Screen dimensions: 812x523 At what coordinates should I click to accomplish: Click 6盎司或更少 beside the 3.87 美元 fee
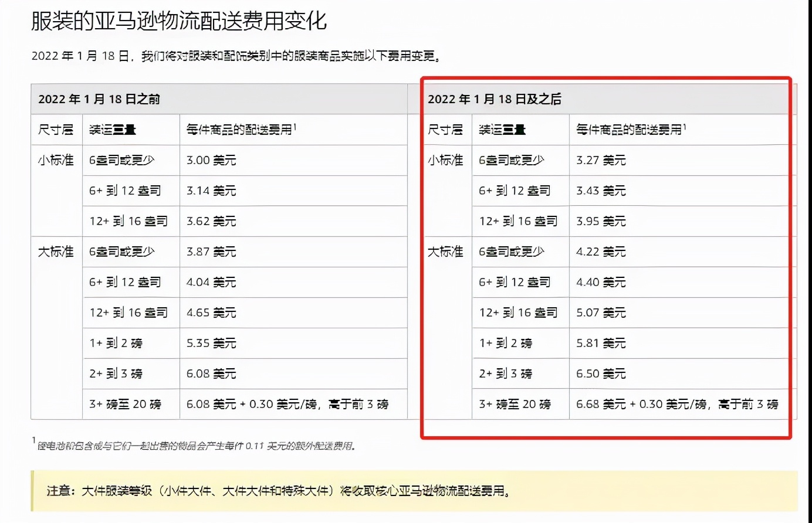coord(122,252)
